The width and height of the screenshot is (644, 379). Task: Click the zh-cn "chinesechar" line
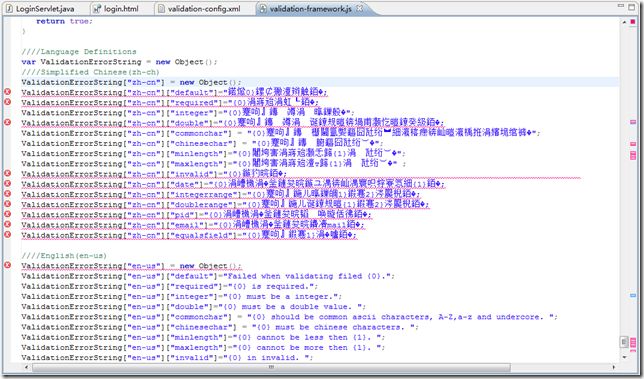(x=203, y=143)
